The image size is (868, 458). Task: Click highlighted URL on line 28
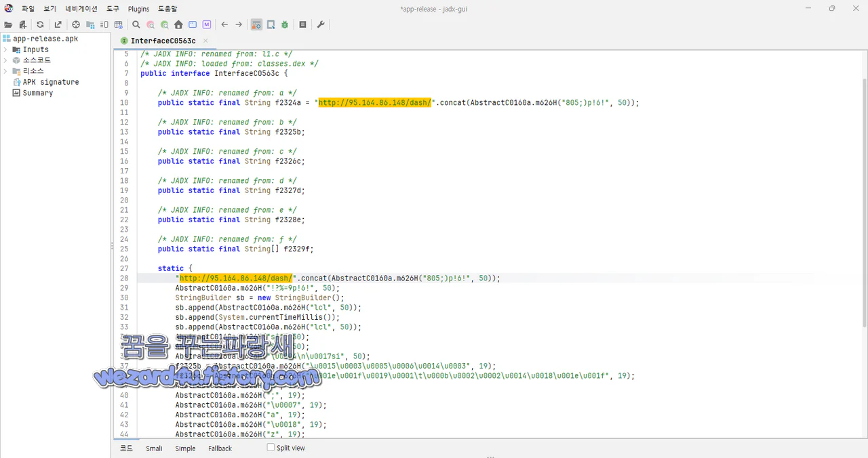[x=236, y=278]
